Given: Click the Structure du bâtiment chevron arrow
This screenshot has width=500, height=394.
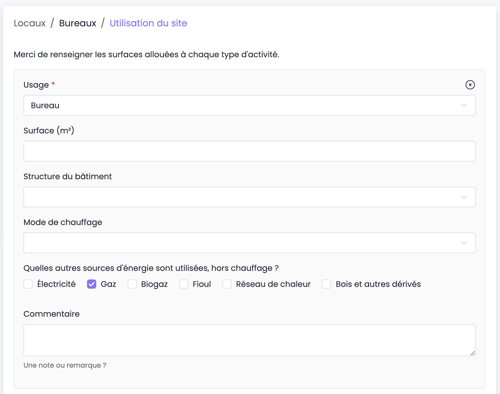Looking at the screenshot, I should click(464, 197).
